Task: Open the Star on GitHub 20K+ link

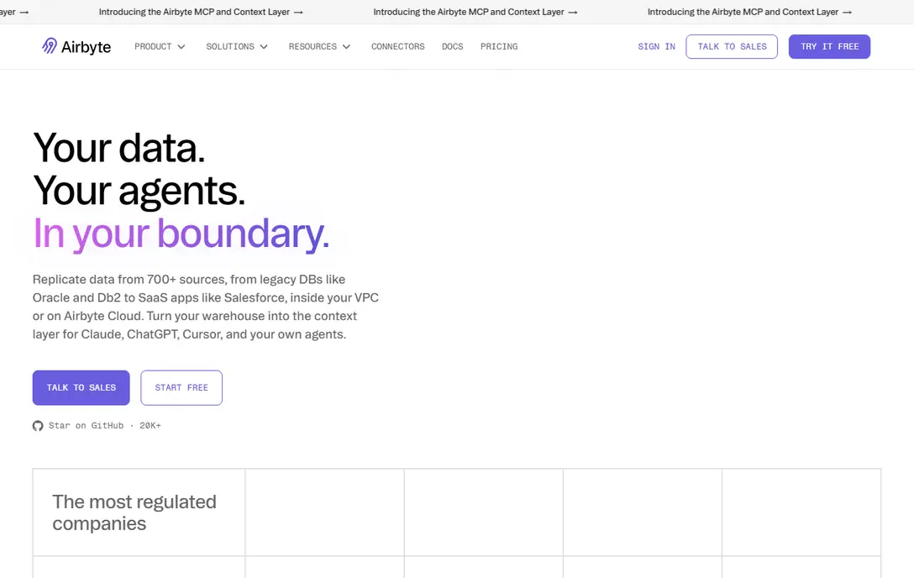Action: [97, 426]
